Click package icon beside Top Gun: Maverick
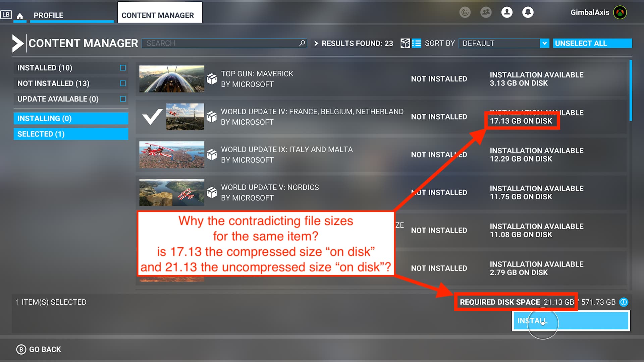Screen dimensions: 644x362 click(x=212, y=79)
